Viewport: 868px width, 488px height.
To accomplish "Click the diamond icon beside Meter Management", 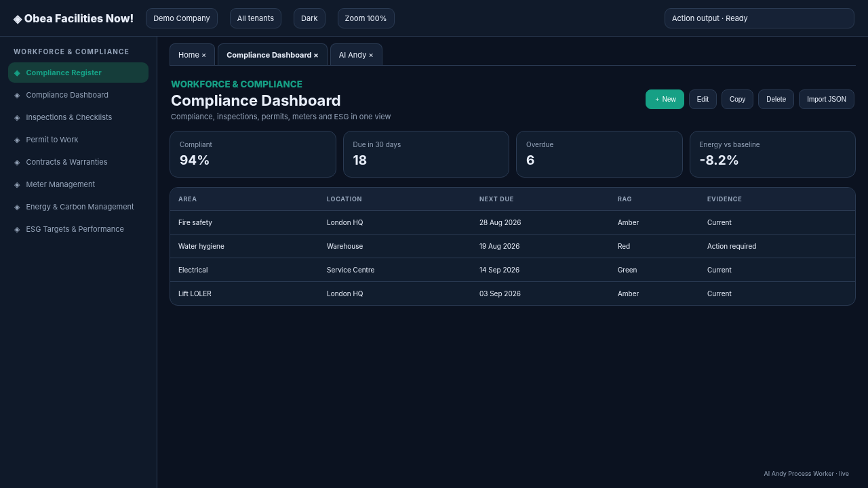I will click(x=17, y=184).
